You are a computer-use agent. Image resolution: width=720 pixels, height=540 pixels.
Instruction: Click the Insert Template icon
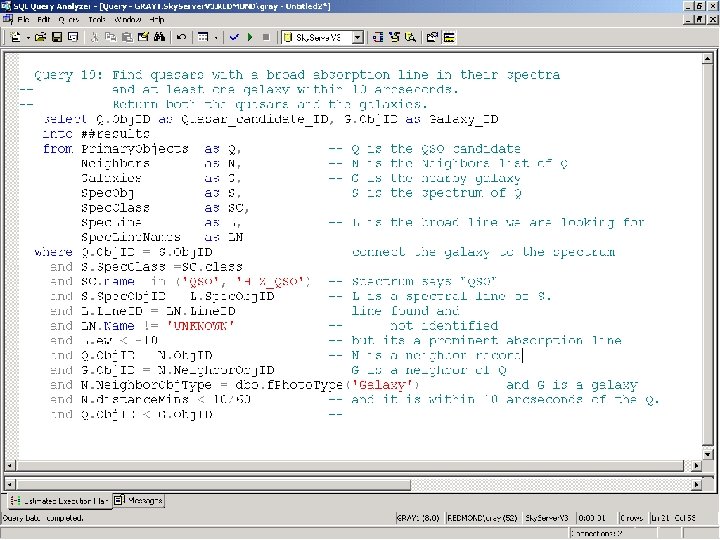pyautogui.click(x=73, y=38)
